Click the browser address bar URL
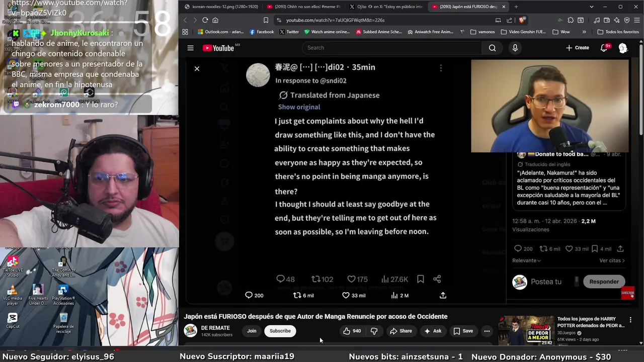644x362 pixels. tap(335, 20)
